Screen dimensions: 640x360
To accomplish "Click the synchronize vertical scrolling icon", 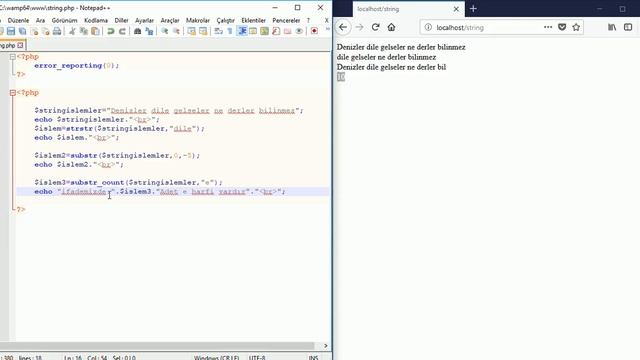I will click(191, 31).
